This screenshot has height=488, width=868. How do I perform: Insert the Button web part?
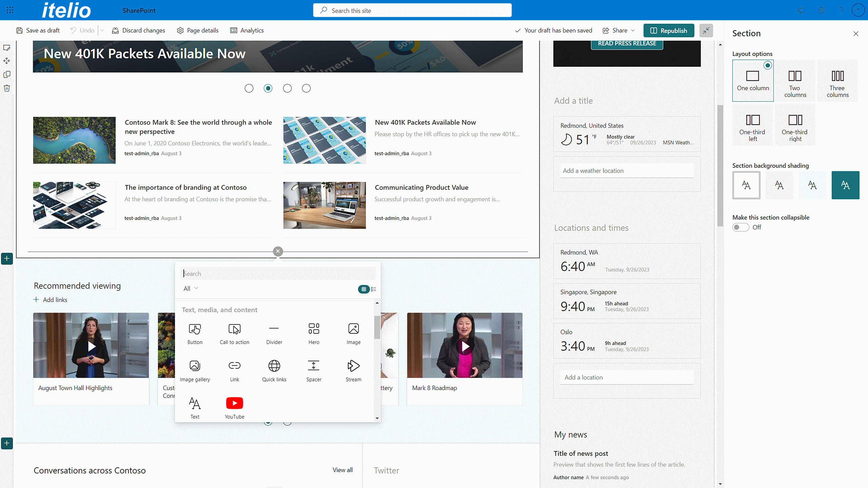tap(195, 334)
